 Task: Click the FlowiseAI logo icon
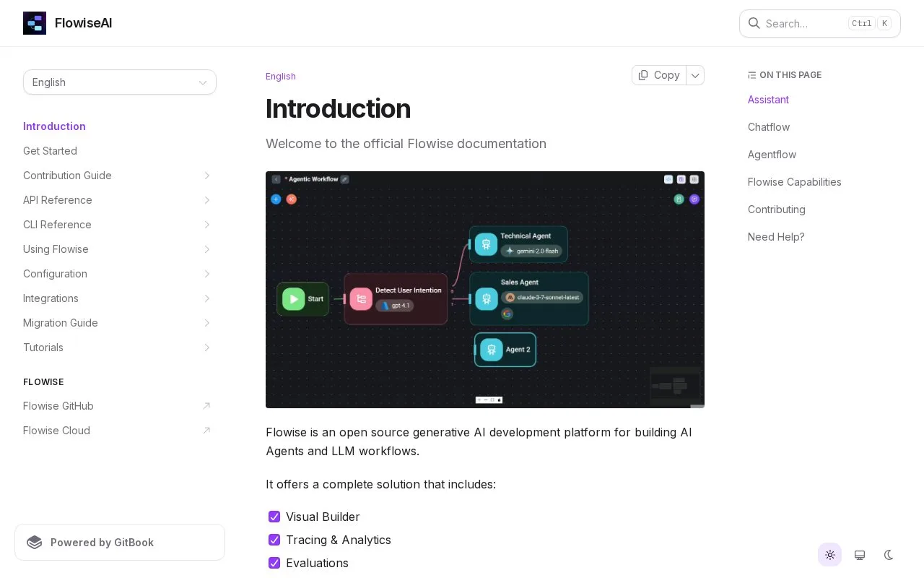(35, 23)
